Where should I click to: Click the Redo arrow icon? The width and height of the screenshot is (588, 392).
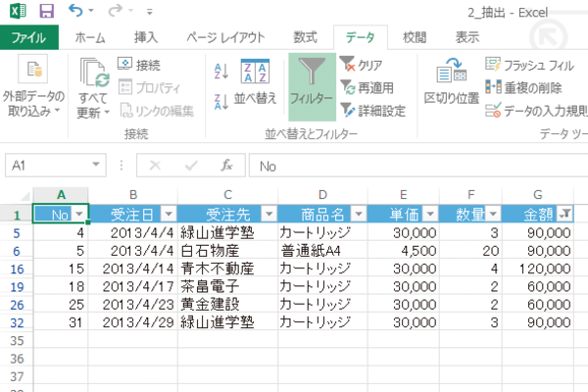tap(115, 11)
